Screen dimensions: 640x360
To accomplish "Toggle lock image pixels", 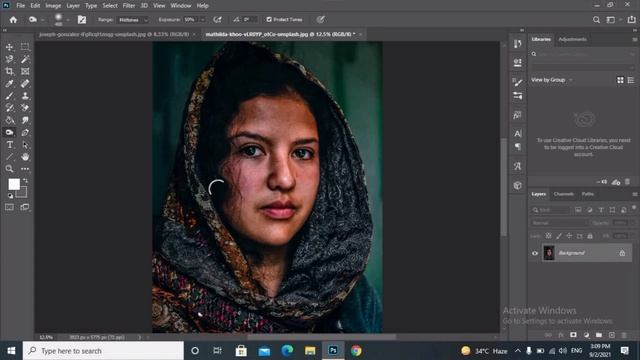I will pos(559,236).
